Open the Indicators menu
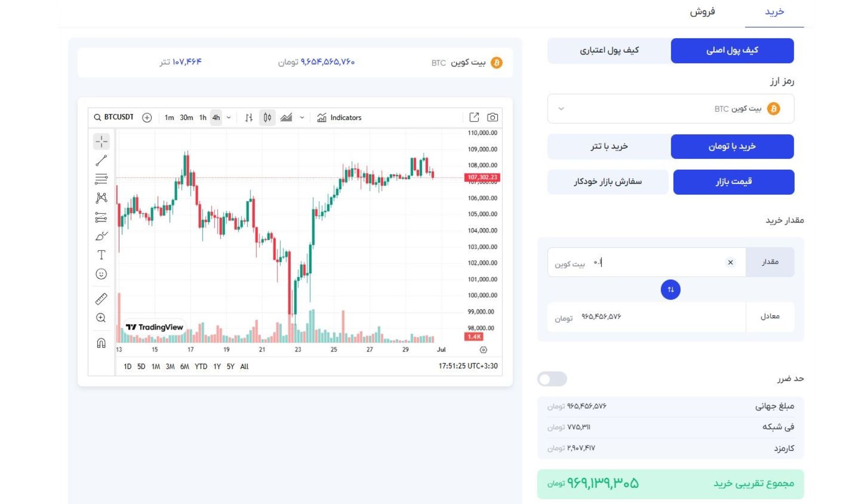Image resolution: width=868 pixels, height=504 pixels. point(340,118)
